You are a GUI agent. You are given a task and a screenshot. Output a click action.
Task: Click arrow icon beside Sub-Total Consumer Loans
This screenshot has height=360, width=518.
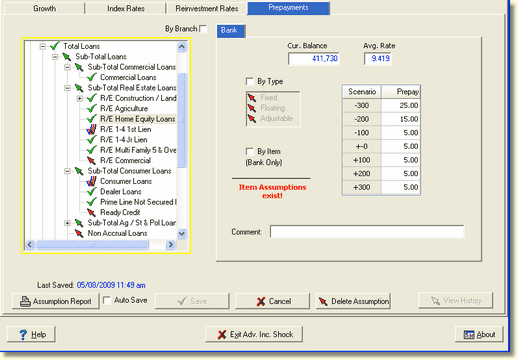(79, 171)
